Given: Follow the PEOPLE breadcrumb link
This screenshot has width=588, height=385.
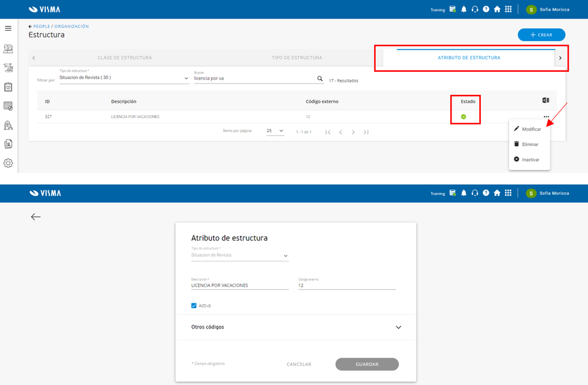Looking at the screenshot, I should tap(42, 26).
